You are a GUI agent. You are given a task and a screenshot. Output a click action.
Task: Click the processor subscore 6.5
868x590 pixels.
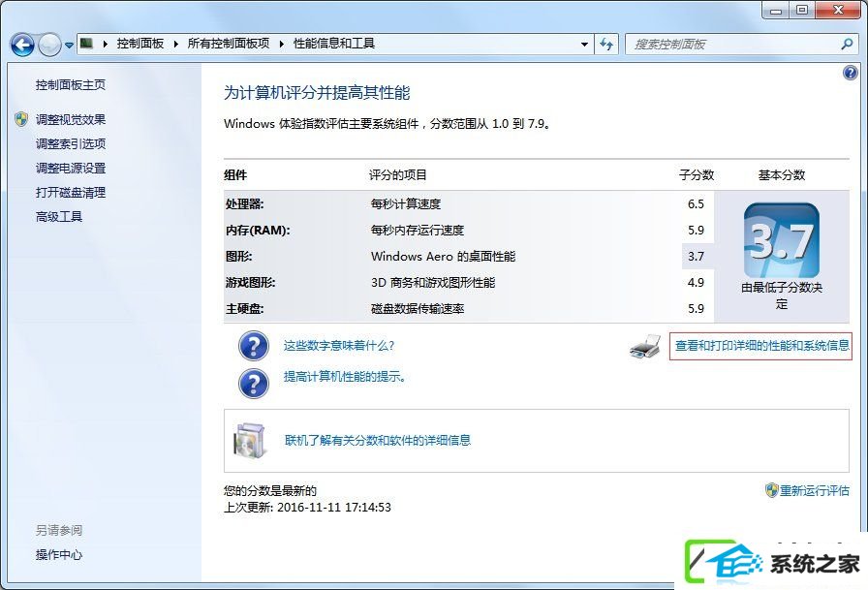pyautogui.click(x=696, y=204)
